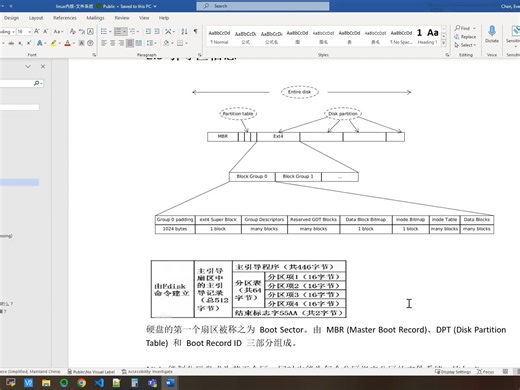Increase paragraph indent

(157, 31)
